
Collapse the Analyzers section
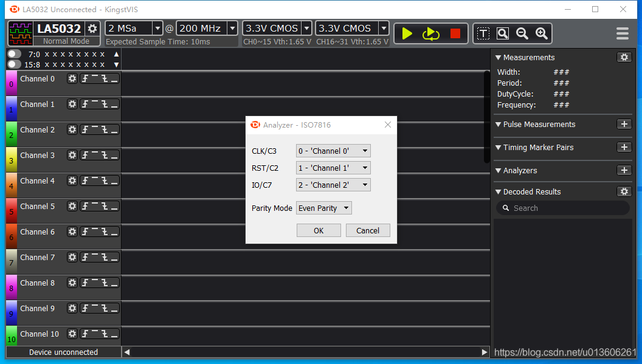499,171
